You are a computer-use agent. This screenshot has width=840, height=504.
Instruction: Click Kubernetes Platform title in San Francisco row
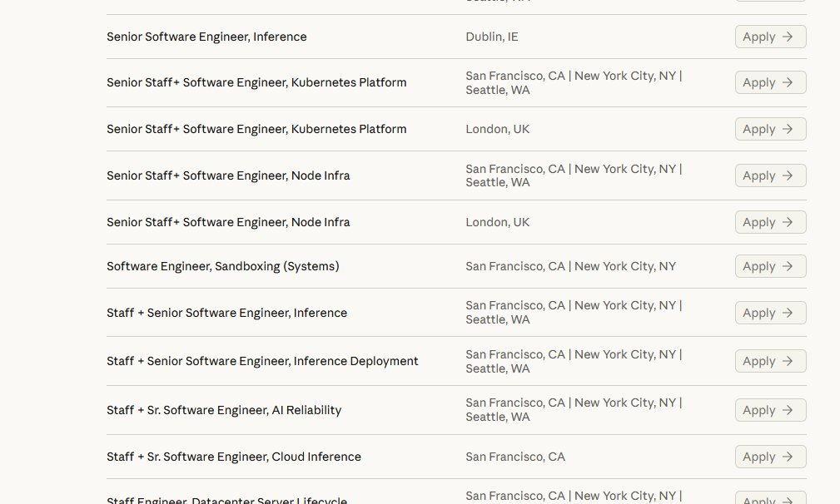(256, 82)
